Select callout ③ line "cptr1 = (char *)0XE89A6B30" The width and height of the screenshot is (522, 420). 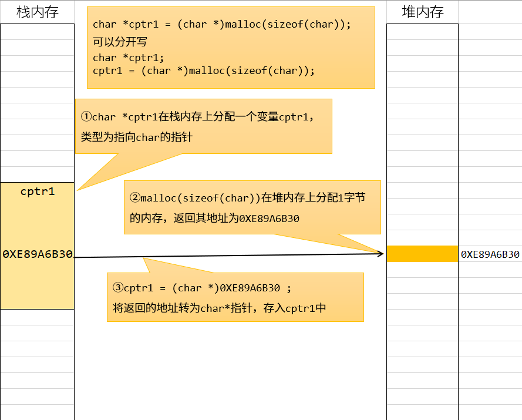(x=201, y=288)
